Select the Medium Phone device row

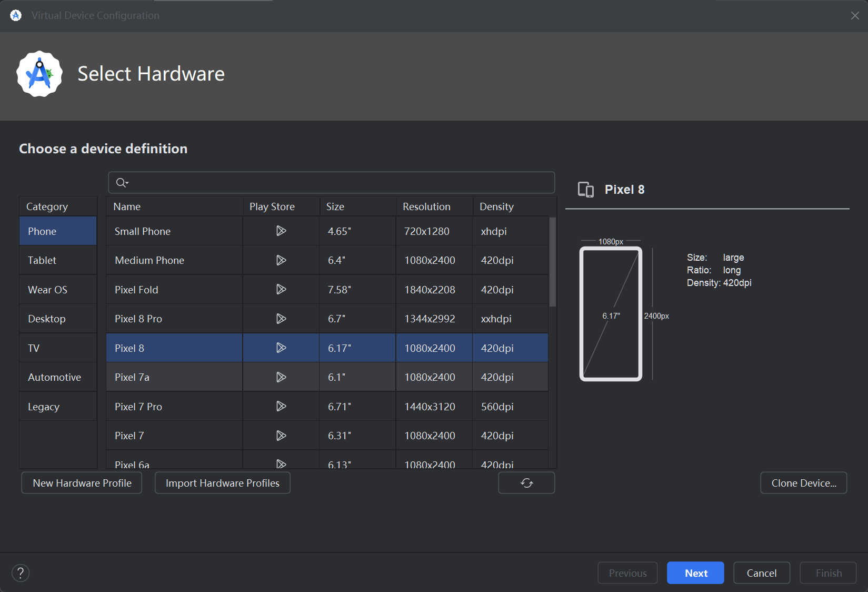[x=327, y=260]
